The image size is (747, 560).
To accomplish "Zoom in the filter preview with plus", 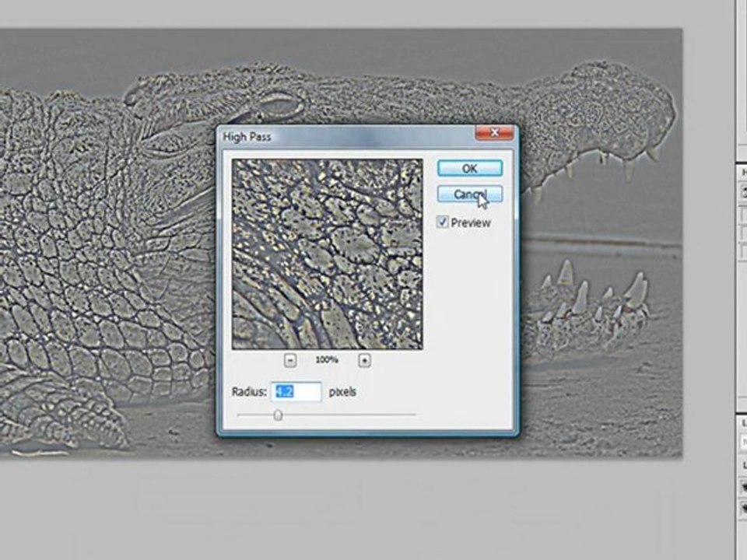I will point(364,360).
